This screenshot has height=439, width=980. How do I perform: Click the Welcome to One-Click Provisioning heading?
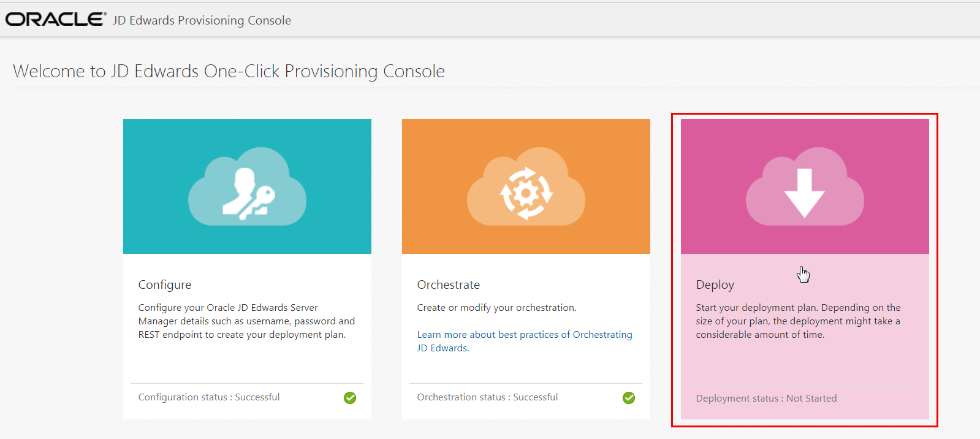click(229, 71)
